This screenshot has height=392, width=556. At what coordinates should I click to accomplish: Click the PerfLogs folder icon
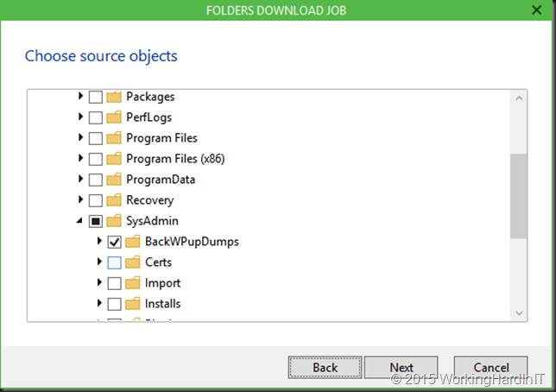tap(114, 117)
